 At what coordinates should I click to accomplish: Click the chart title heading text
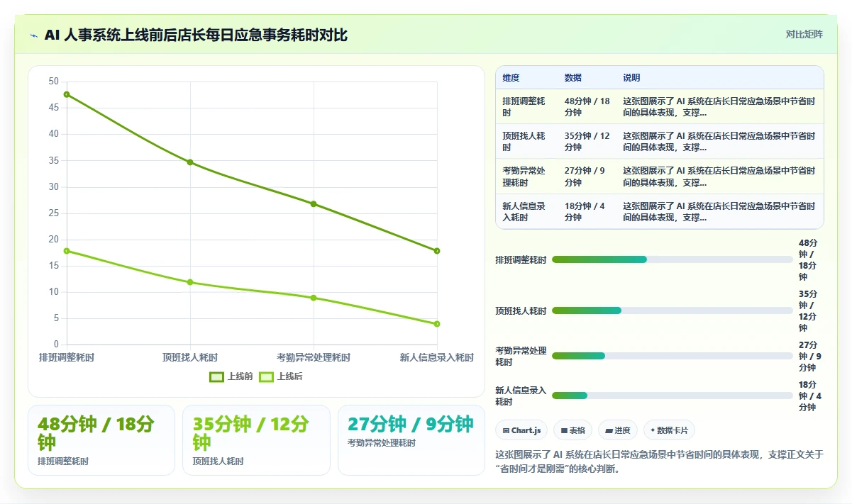(x=196, y=35)
